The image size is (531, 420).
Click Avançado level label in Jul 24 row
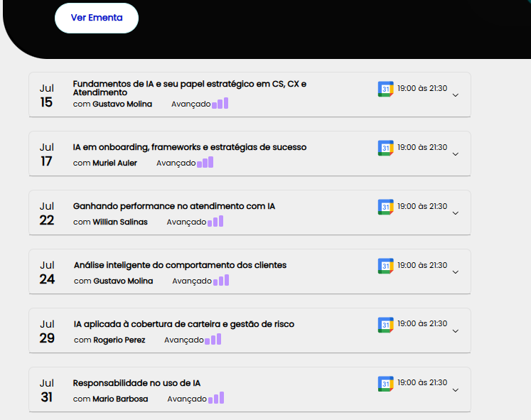192,281
